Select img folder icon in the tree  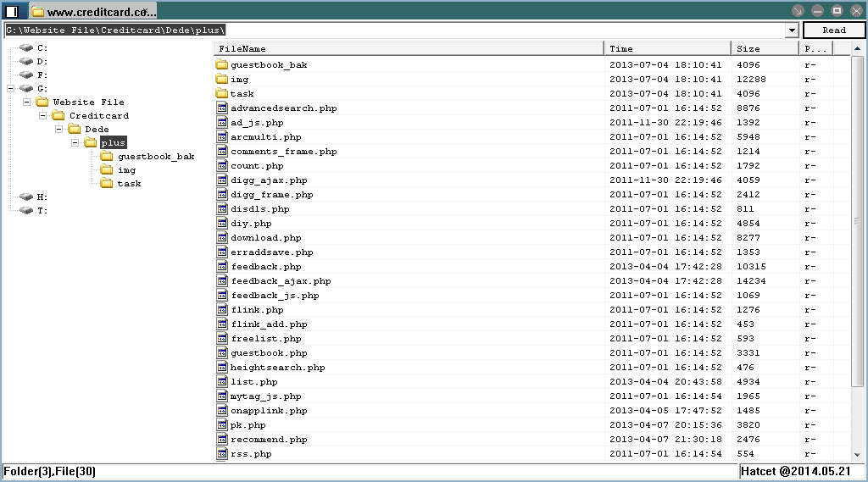107,170
